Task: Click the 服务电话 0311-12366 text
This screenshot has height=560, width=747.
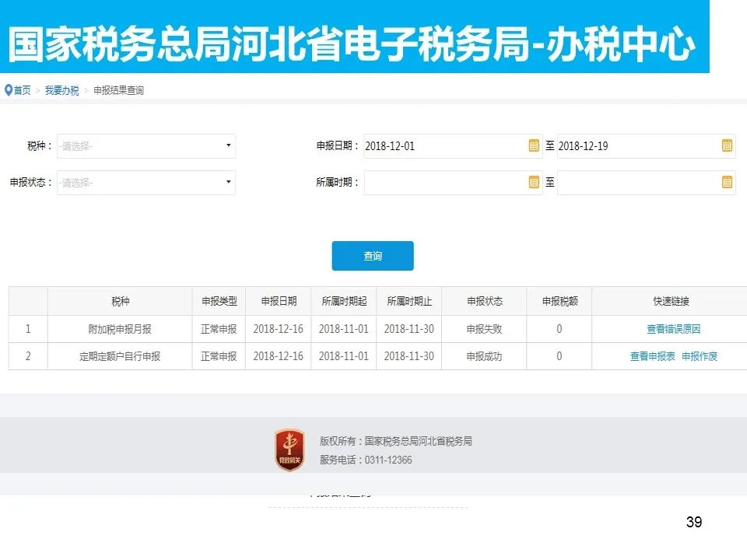Action: click(366, 460)
